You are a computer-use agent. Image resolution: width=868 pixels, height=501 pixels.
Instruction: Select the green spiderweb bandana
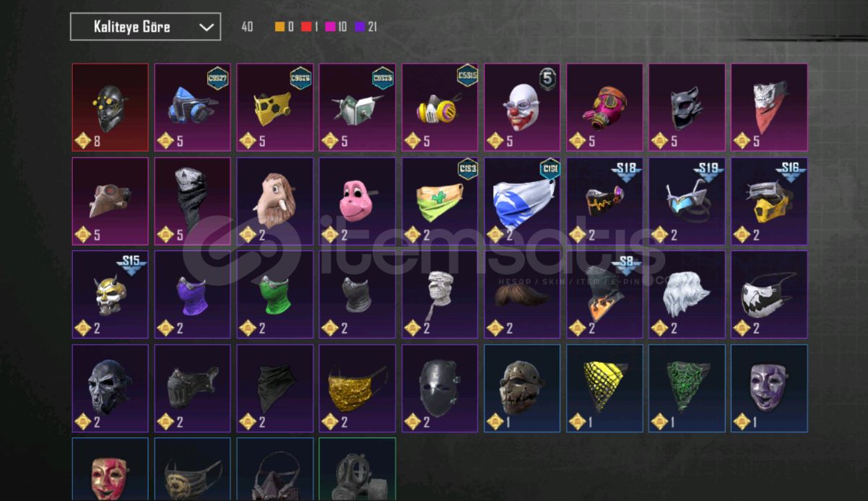[687, 388]
